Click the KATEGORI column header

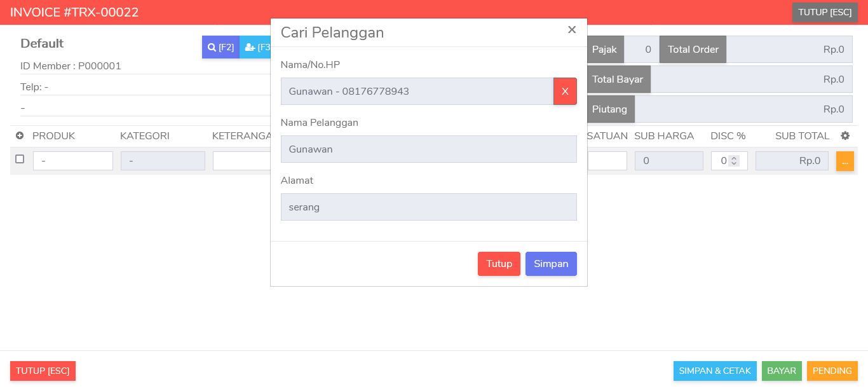click(x=145, y=136)
